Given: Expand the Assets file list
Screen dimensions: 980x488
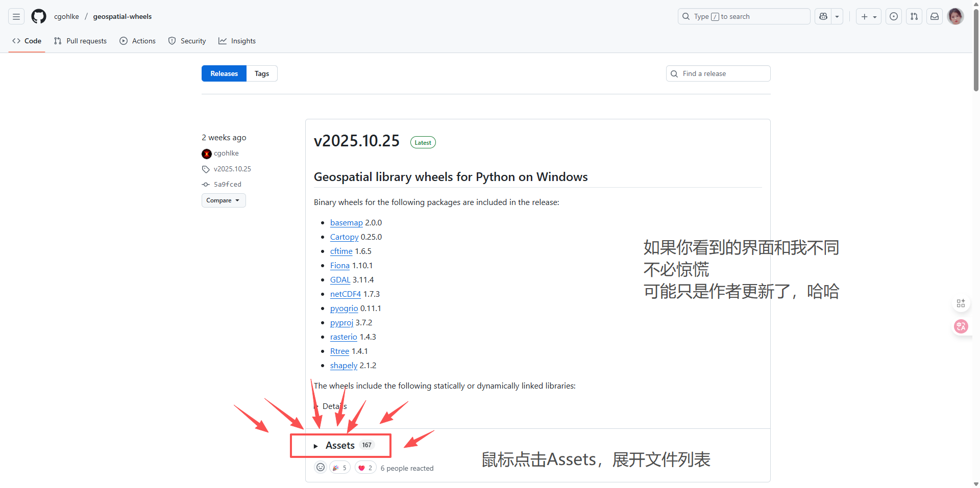Looking at the screenshot, I should point(340,445).
